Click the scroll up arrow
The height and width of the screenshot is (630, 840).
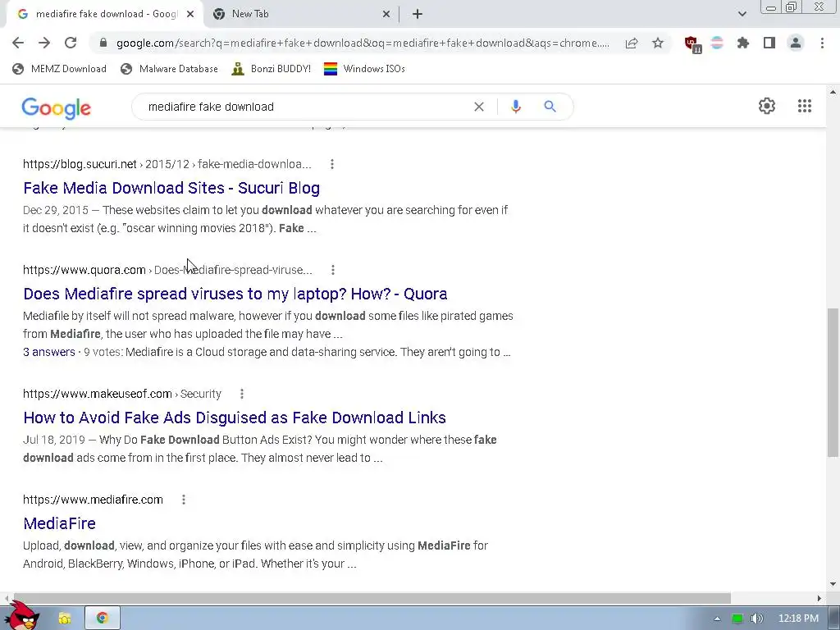tap(833, 92)
